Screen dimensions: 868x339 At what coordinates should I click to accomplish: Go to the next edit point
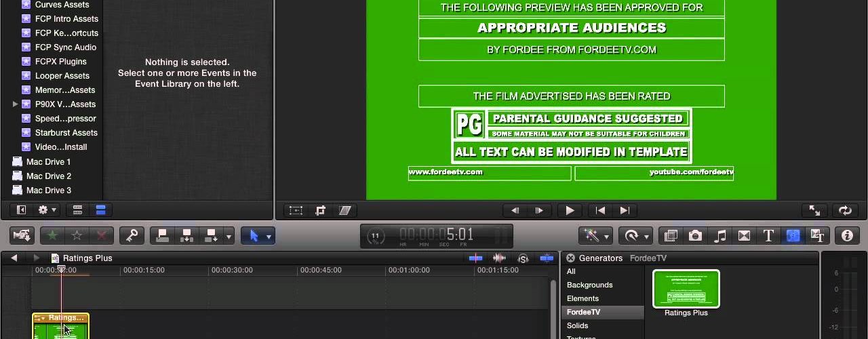point(625,211)
